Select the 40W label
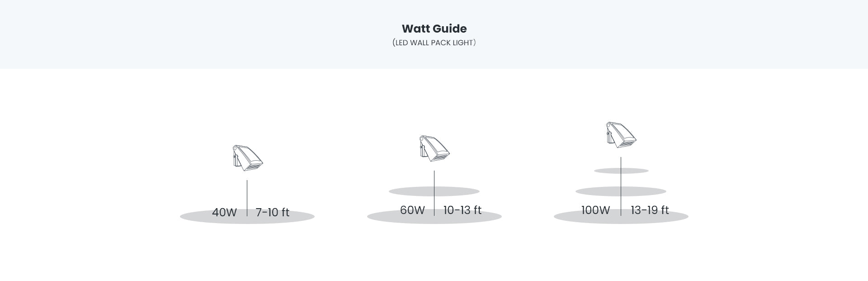The height and width of the screenshot is (281, 868). pyautogui.click(x=224, y=212)
